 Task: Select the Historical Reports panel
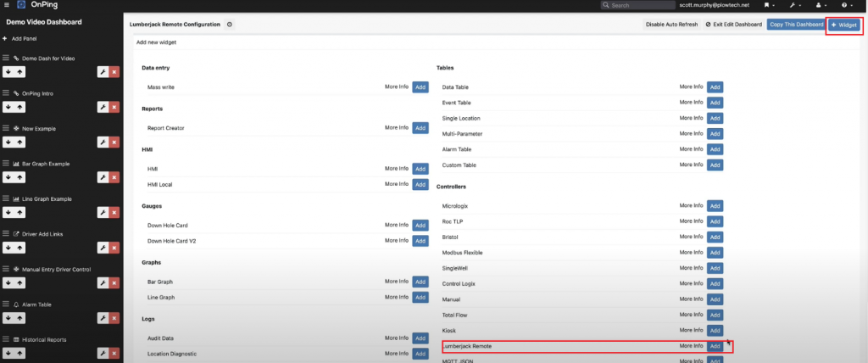(x=44, y=340)
